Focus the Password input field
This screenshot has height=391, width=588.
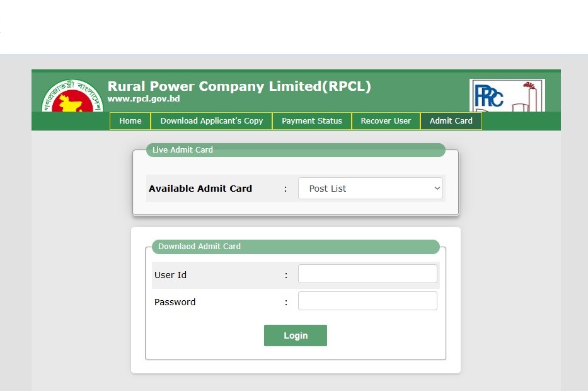pyautogui.click(x=367, y=301)
